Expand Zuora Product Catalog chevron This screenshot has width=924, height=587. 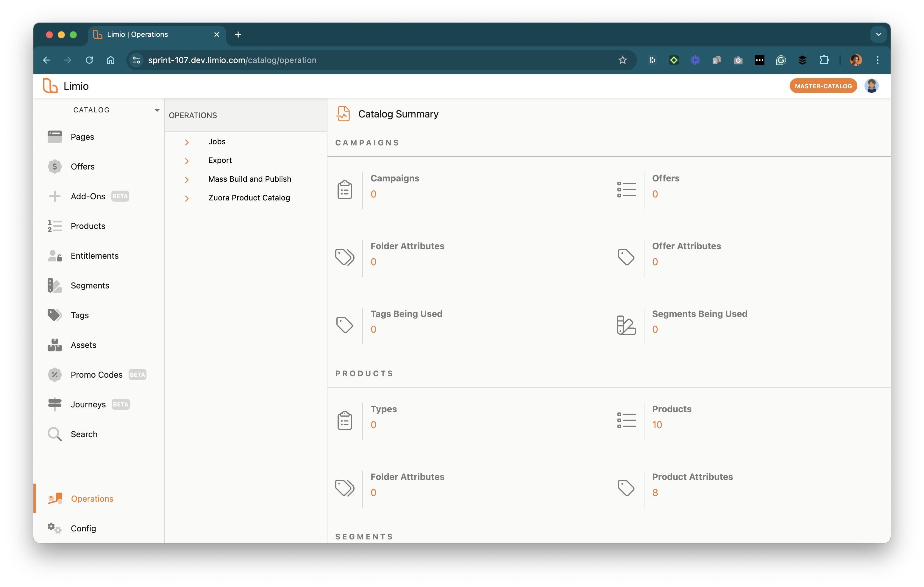click(187, 198)
